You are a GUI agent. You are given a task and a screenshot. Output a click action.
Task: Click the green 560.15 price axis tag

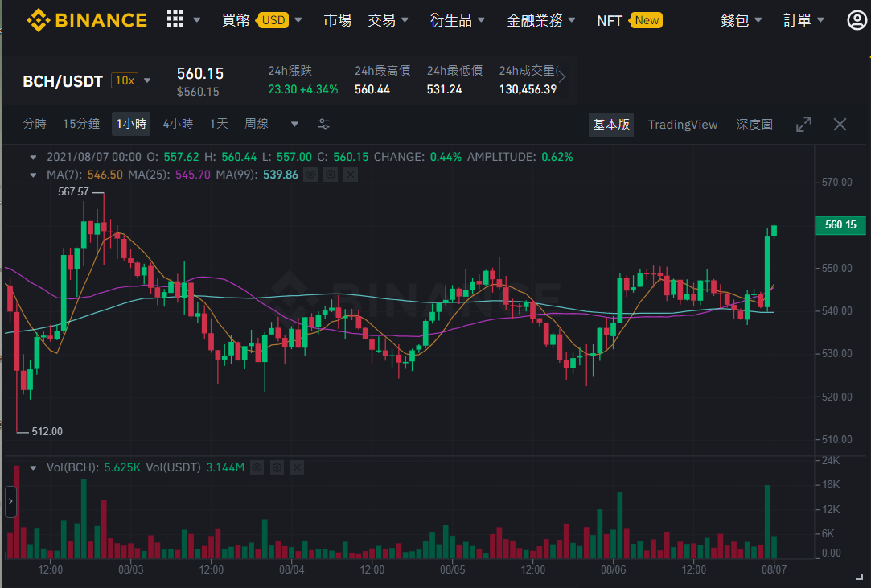pyautogui.click(x=840, y=225)
